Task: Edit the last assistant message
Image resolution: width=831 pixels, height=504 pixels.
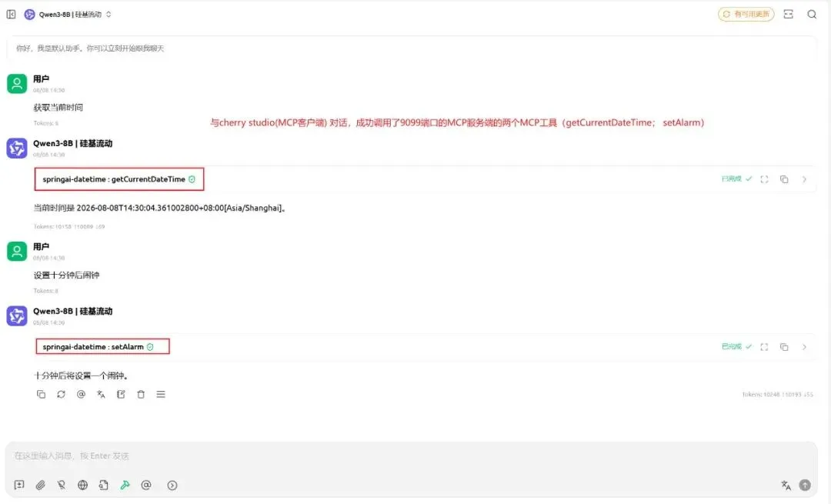Action: [x=121, y=394]
